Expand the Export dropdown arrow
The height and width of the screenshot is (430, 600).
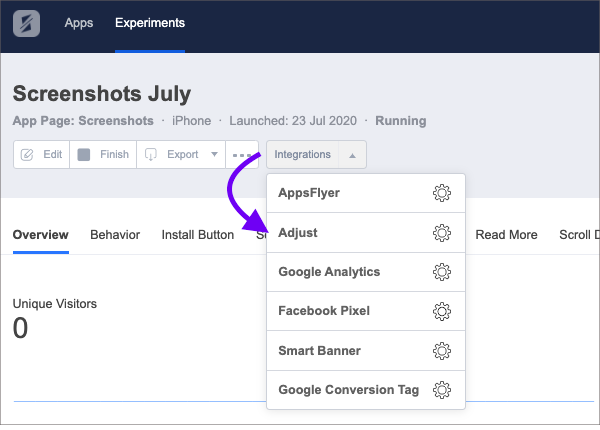pyautogui.click(x=214, y=155)
